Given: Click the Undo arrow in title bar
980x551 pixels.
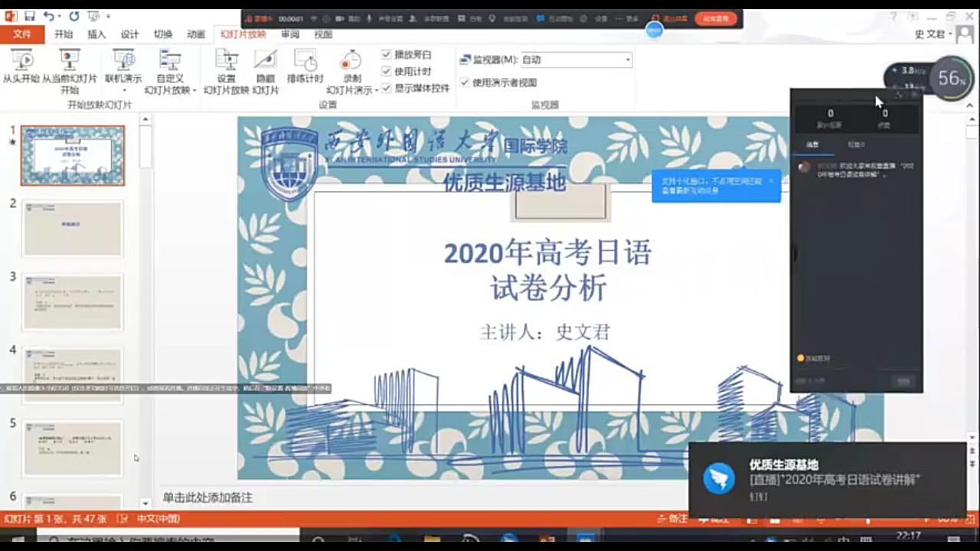Looking at the screenshot, I should click(x=48, y=15).
